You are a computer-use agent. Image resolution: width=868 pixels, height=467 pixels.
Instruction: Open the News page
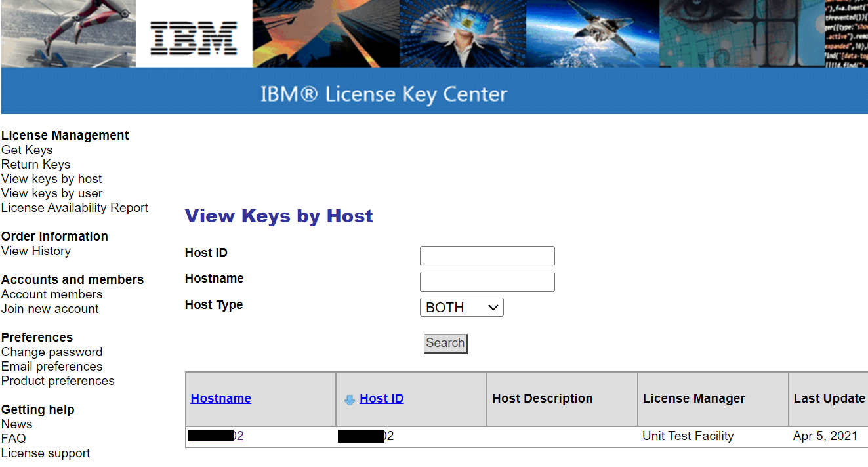pos(17,424)
